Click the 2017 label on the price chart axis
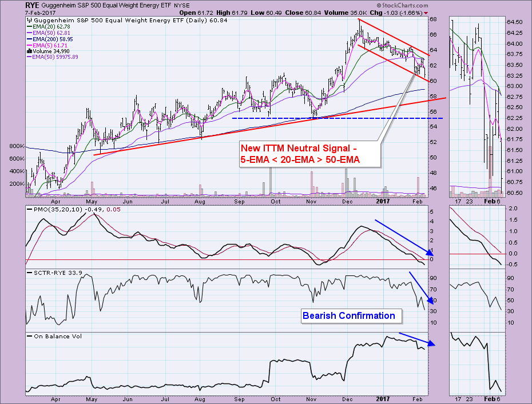The image size is (532, 404). coord(383,201)
